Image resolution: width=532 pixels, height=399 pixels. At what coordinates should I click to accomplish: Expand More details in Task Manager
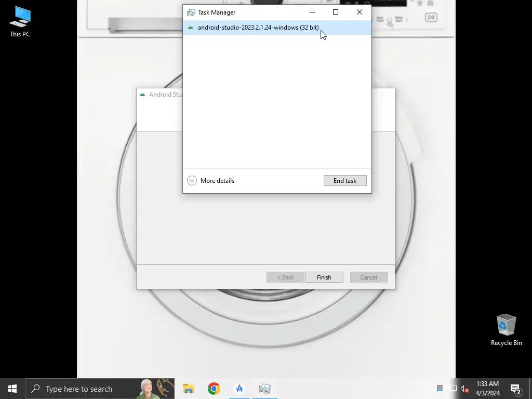point(211,180)
